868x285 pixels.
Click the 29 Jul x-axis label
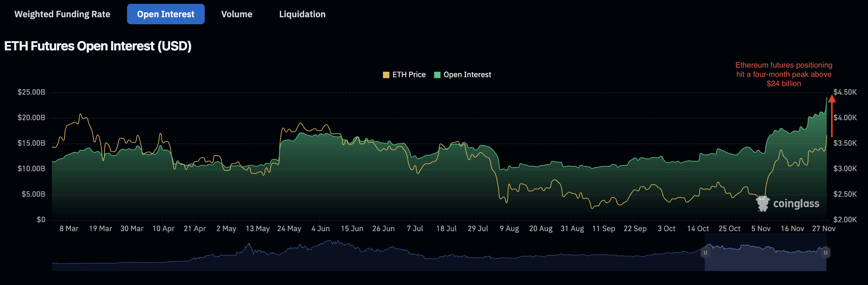pyautogui.click(x=478, y=229)
